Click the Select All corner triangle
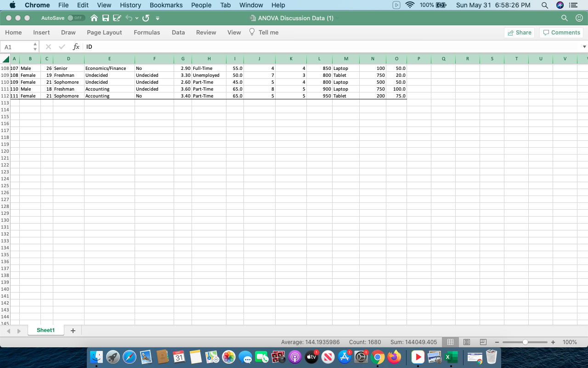The width and height of the screenshot is (588, 368). tap(5, 59)
